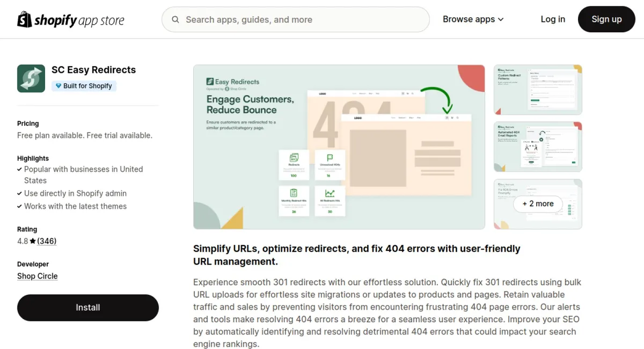Viewport: 644px width, 349px height.
Task: Click the rating star icon
Action: [33, 241]
